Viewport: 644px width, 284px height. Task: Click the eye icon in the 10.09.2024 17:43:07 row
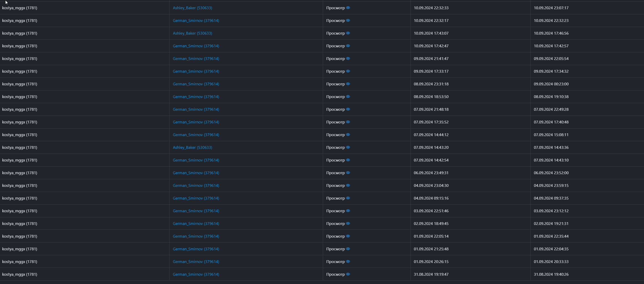348,33
